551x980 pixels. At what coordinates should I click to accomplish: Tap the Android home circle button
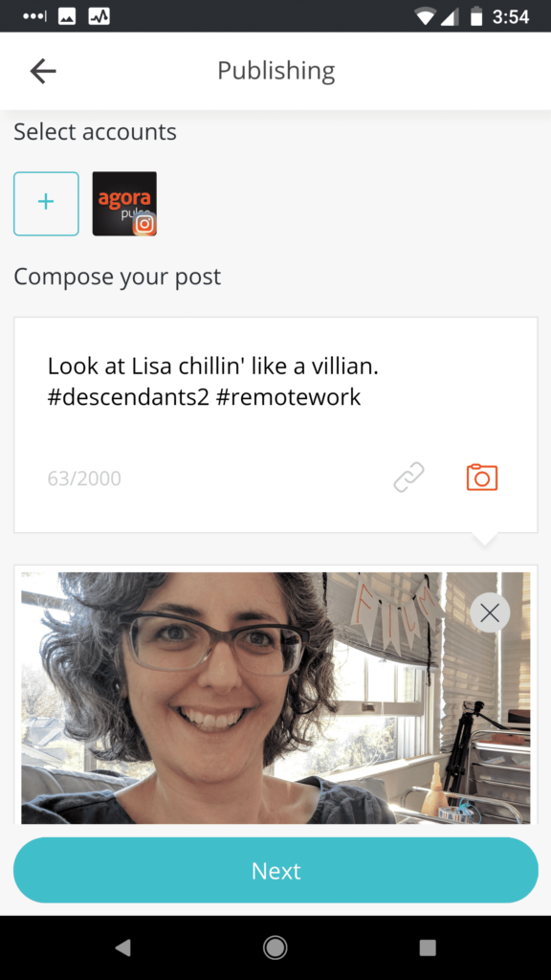coord(275,947)
